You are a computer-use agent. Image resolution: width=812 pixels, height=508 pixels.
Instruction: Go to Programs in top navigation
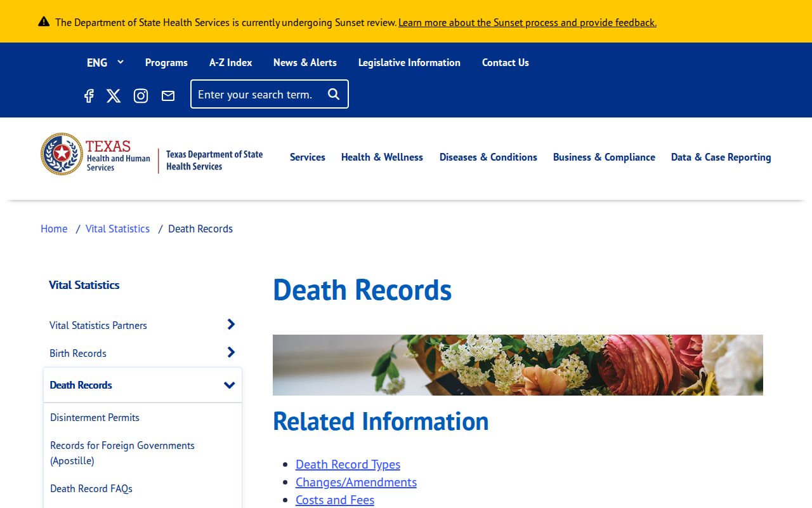click(166, 62)
